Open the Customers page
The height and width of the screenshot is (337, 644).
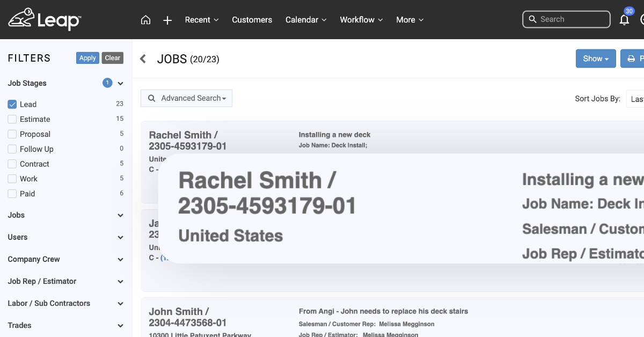click(252, 20)
